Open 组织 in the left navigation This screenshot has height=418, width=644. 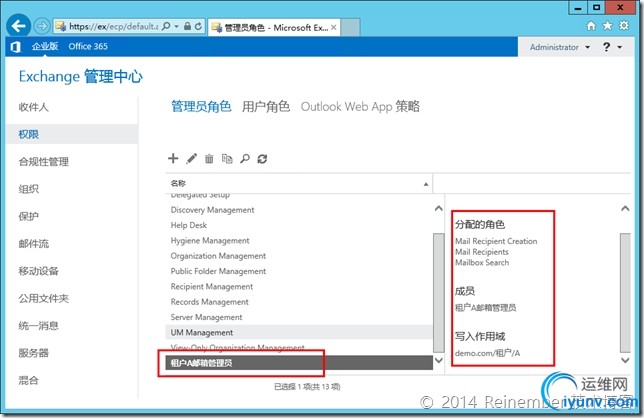click(28, 189)
